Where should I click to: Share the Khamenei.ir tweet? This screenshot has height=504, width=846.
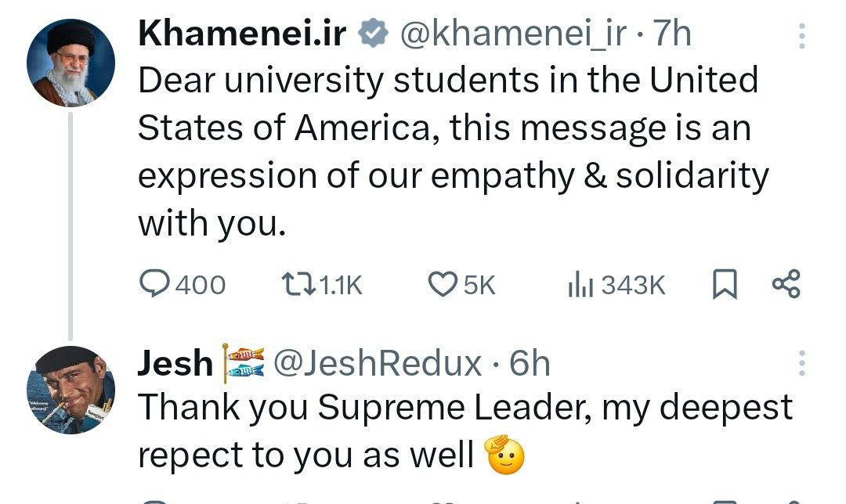click(786, 285)
